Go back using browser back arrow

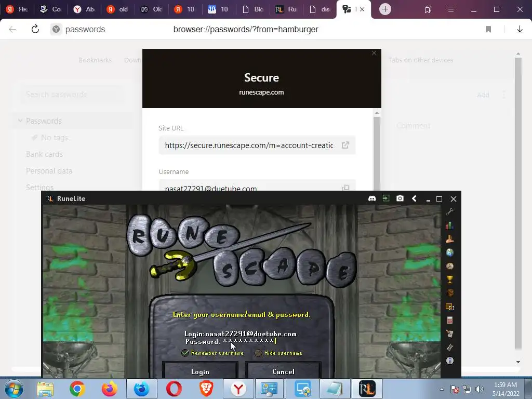coord(12,29)
